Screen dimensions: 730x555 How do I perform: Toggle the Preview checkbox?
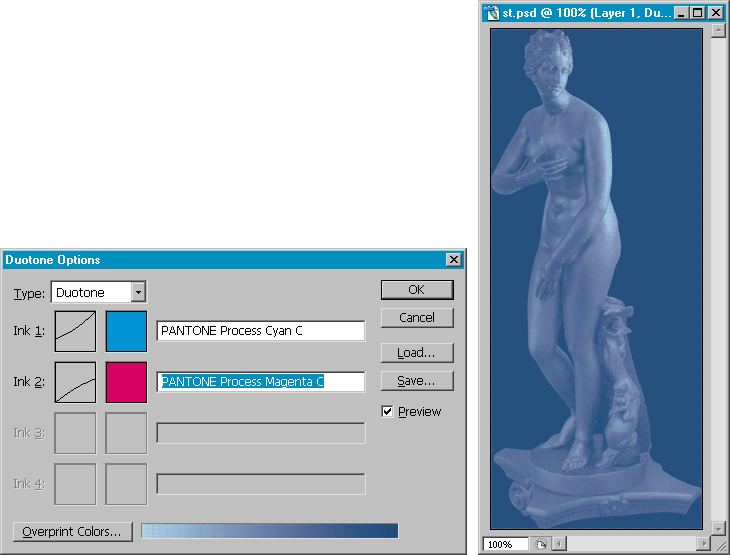coord(387,412)
